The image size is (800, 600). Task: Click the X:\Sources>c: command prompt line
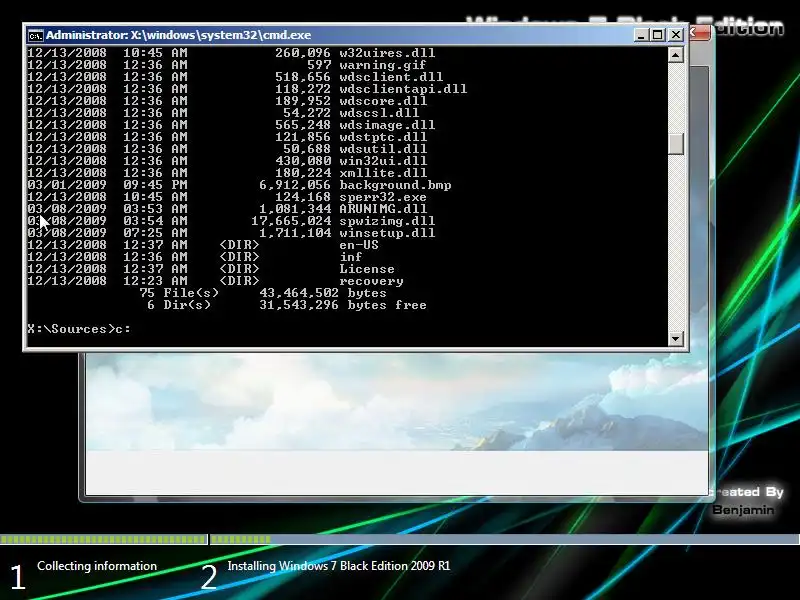[79, 329]
